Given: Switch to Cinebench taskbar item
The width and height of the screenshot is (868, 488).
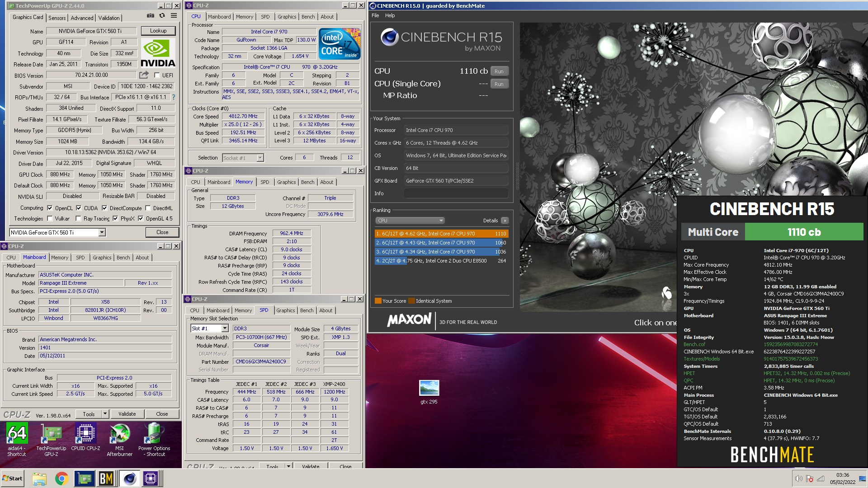Looking at the screenshot, I should (x=129, y=479).
